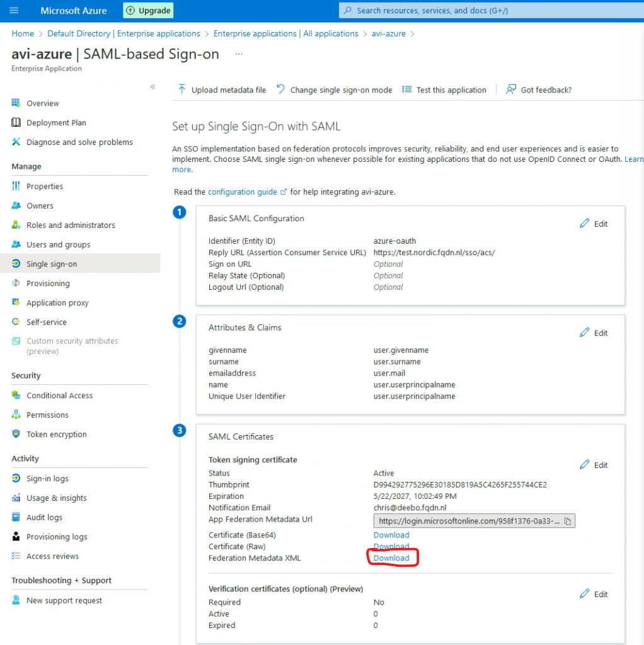Open Permissions menu item

click(x=47, y=414)
